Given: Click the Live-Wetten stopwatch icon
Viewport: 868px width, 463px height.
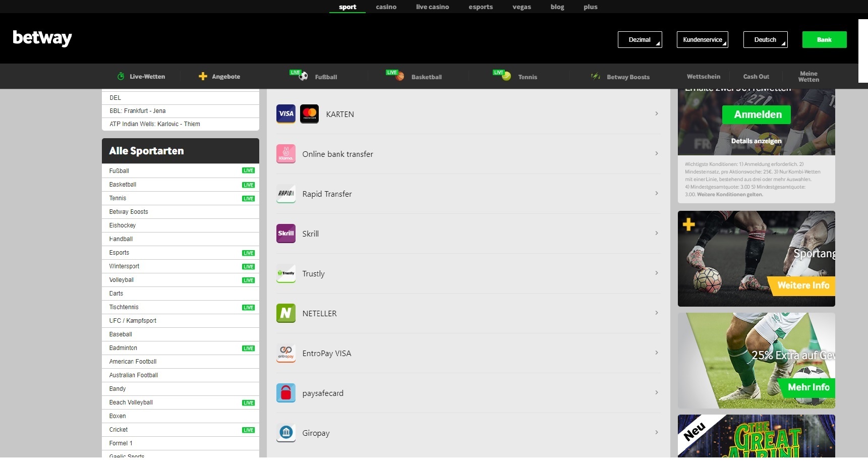Looking at the screenshot, I should (x=121, y=76).
